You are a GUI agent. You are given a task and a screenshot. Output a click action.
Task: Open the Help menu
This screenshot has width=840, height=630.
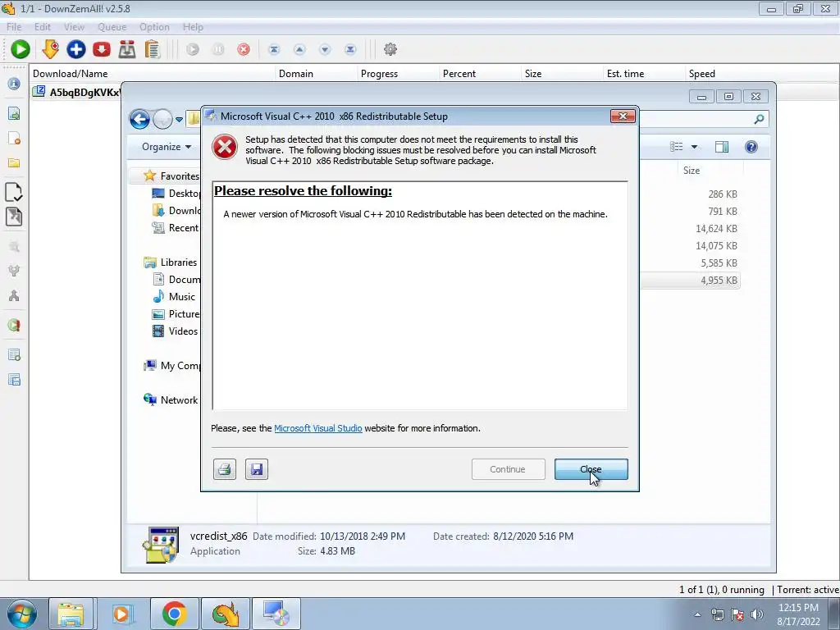[x=193, y=27]
